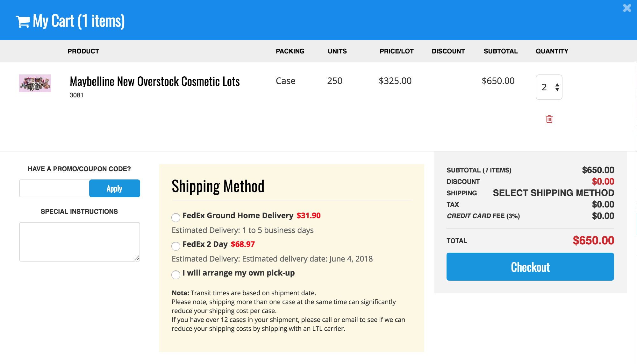Select FedEx 2 Day shipping option
This screenshot has width=637, height=364.
[176, 246]
